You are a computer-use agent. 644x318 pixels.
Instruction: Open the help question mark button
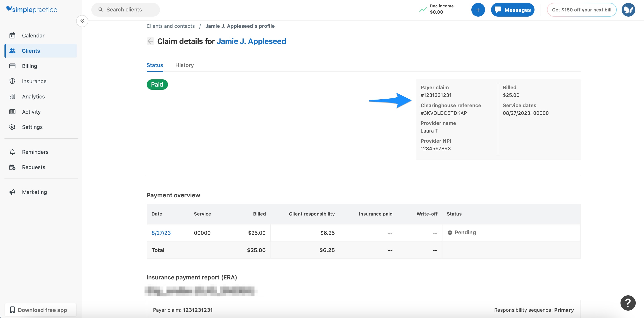628,303
